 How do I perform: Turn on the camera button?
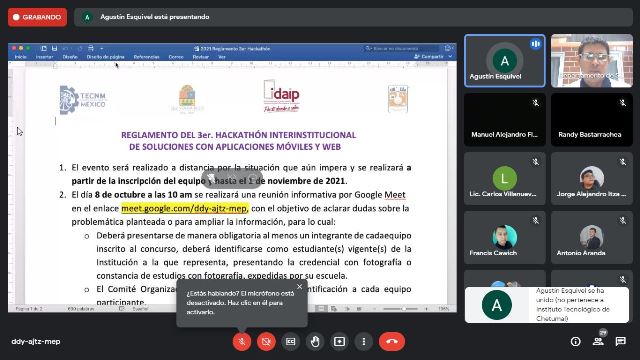[266, 341]
